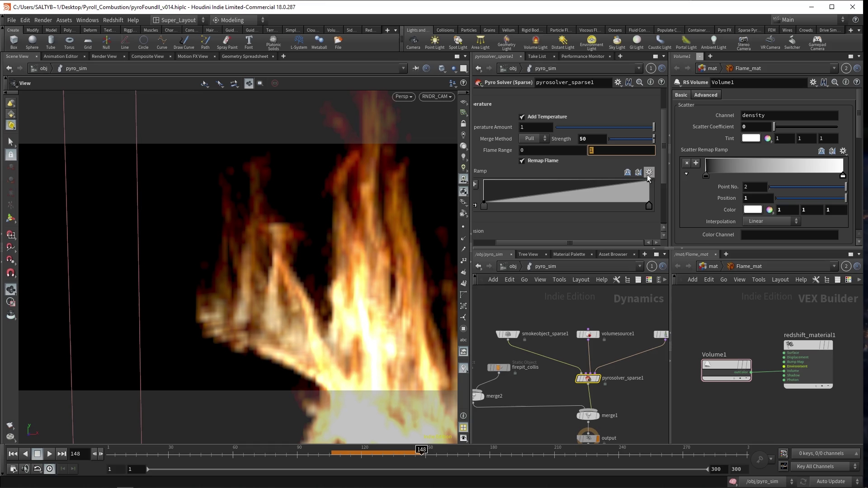
Task: Open the Interpolation Linear dropdown
Action: (x=772, y=221)
